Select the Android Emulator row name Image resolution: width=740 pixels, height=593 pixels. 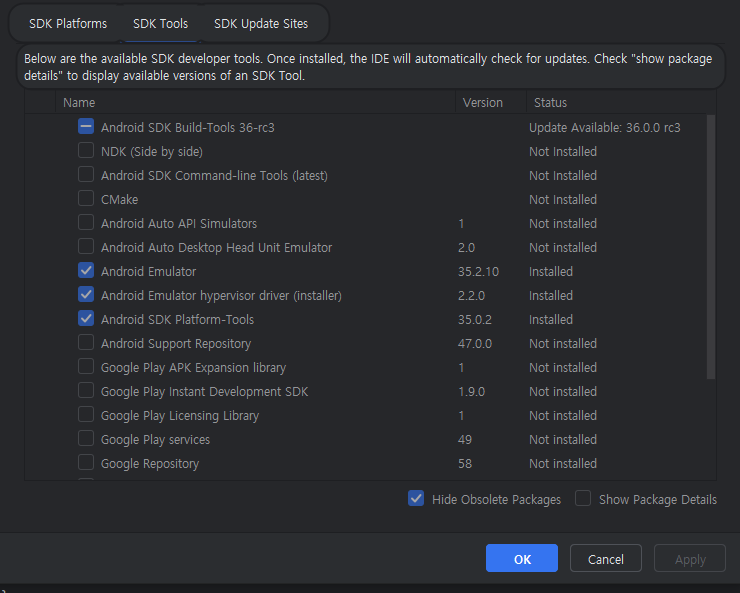148,272
